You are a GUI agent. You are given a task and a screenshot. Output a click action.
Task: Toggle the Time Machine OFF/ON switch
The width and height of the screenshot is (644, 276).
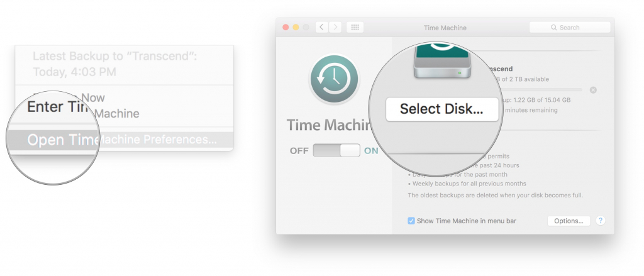click(336, 150)
